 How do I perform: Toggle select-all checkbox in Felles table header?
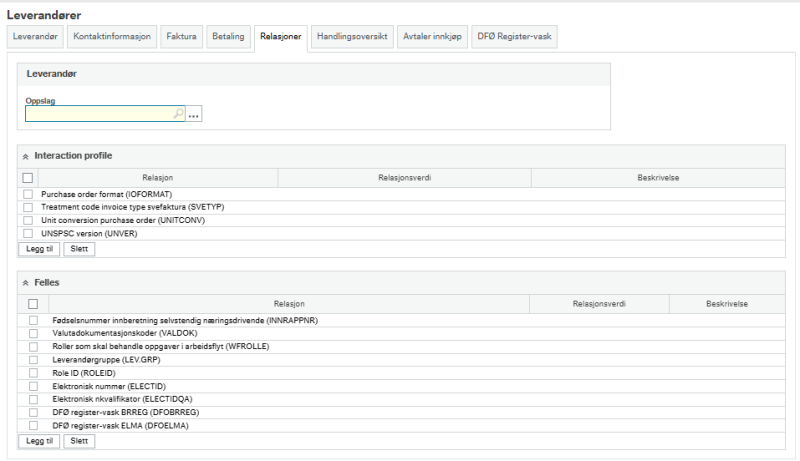(33, 304)
